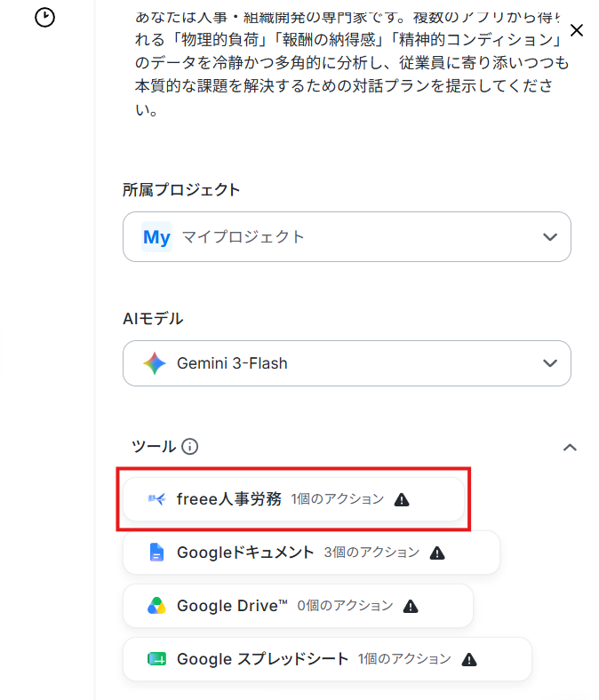Screen dimensions: 599x700
Task: Expand the AIモデル Gemini 3-Flash dropdown
Action: coord(347,363)
